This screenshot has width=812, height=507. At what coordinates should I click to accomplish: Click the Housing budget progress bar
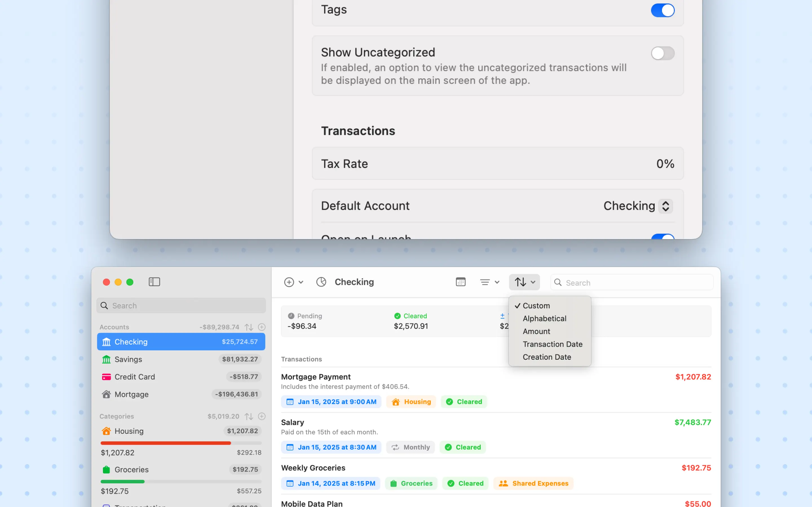[x=181, y=443]
